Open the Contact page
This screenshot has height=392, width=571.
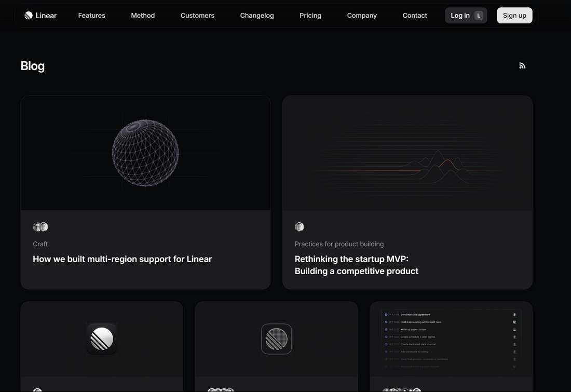pyautogui.click(x=415, y=15)
